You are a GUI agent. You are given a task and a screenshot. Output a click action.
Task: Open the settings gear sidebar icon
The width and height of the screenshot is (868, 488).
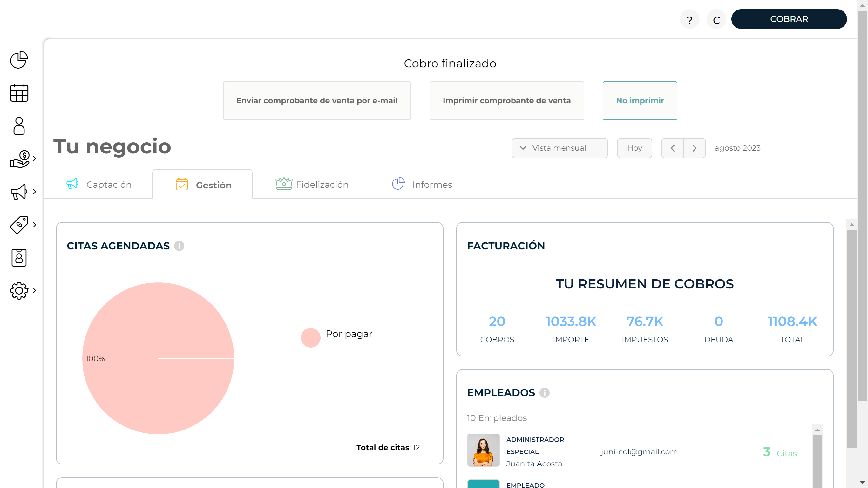[x=19, y=290]
